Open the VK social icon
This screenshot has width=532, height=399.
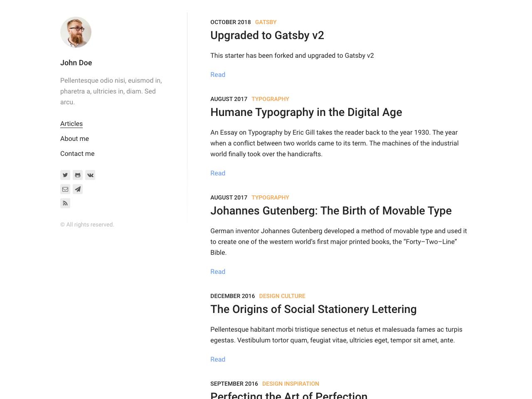coord(90,175)
